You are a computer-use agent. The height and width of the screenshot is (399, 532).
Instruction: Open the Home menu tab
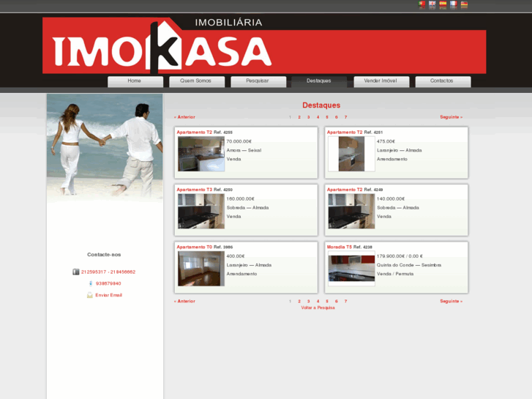135,81
